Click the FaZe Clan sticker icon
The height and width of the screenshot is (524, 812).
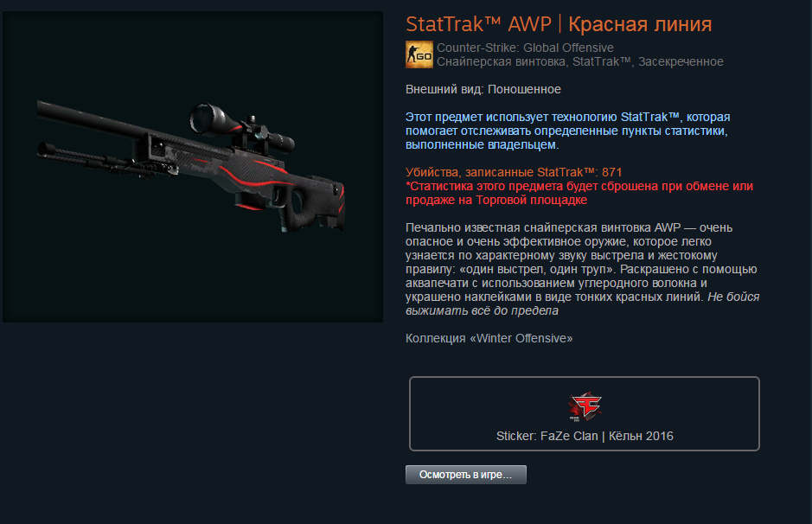(585, 406)
